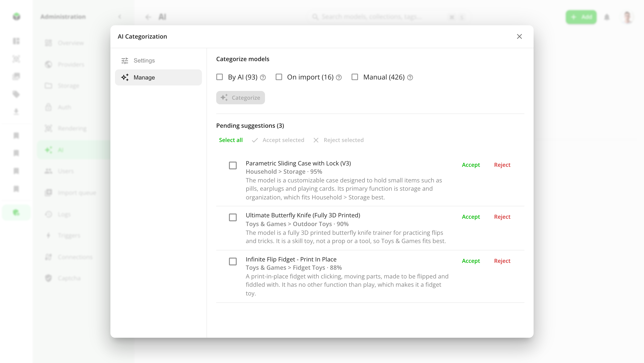This screenshot has height=363, width=644.
Task: Accept the Parametric Sliding Case suggestion
Action: [471, 165]
